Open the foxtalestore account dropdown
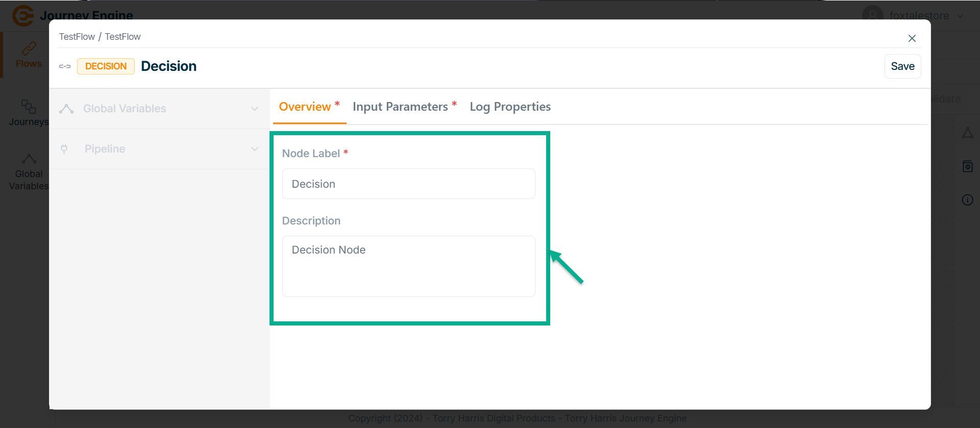980x428 pixels. 960,16
